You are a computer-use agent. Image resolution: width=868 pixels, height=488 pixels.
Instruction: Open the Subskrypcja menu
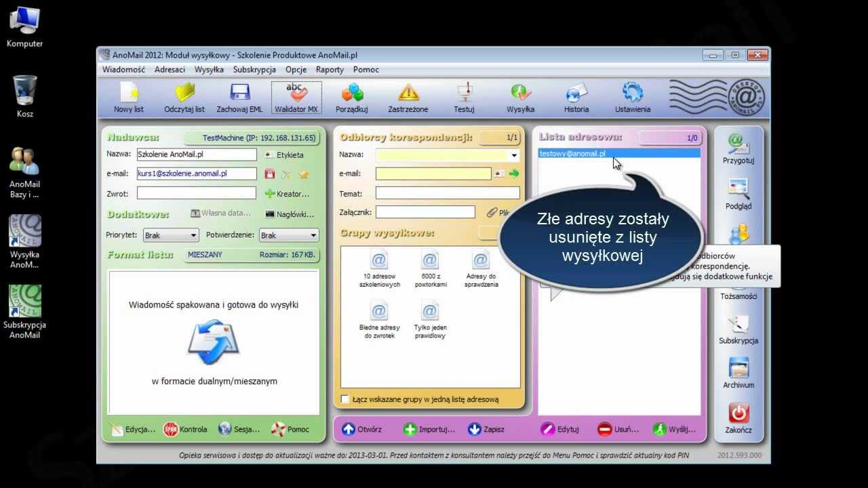point(254,69)
